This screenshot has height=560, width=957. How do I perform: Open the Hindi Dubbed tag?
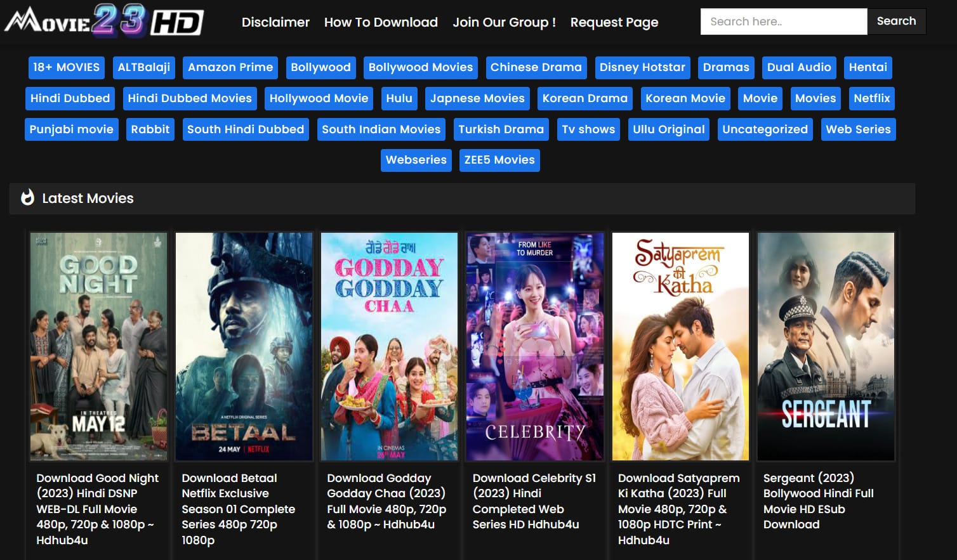[70, 98]
